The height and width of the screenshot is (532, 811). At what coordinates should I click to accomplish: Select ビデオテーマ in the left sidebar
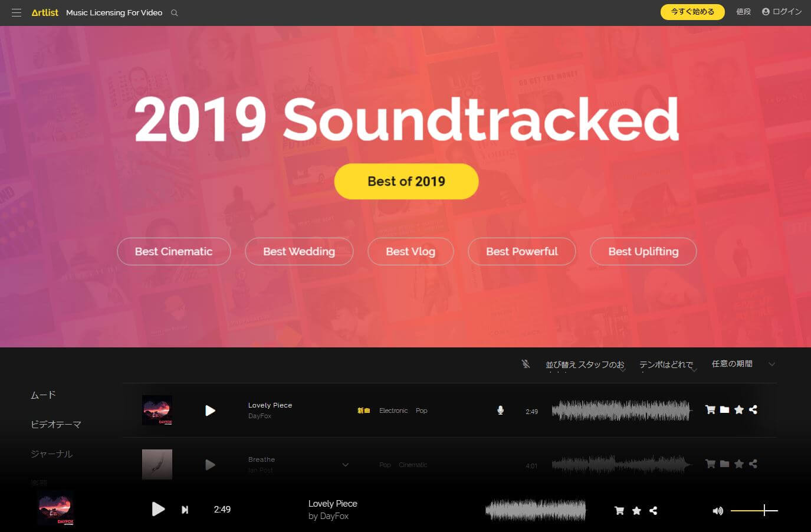pyautogui.click(x=56, y=425)
